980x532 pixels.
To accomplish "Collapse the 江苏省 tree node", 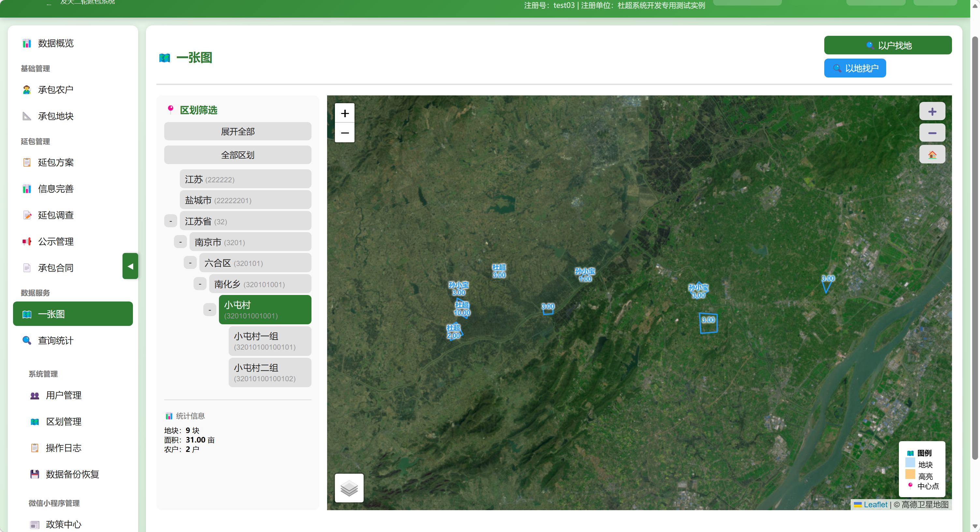I will click(170, 221).
